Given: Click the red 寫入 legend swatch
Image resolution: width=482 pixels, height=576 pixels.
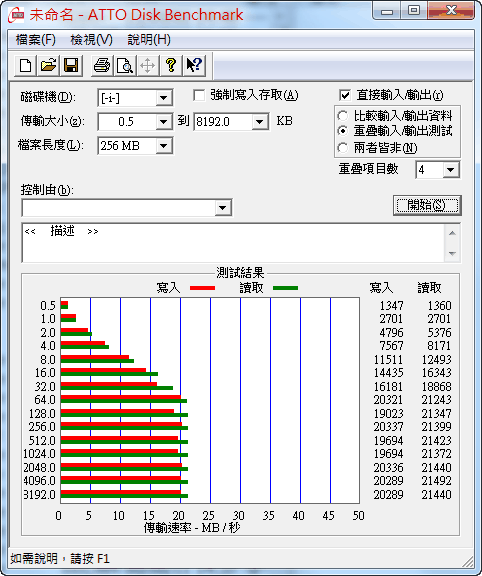Looking at the screenshot, I should [x=202, y=288].
